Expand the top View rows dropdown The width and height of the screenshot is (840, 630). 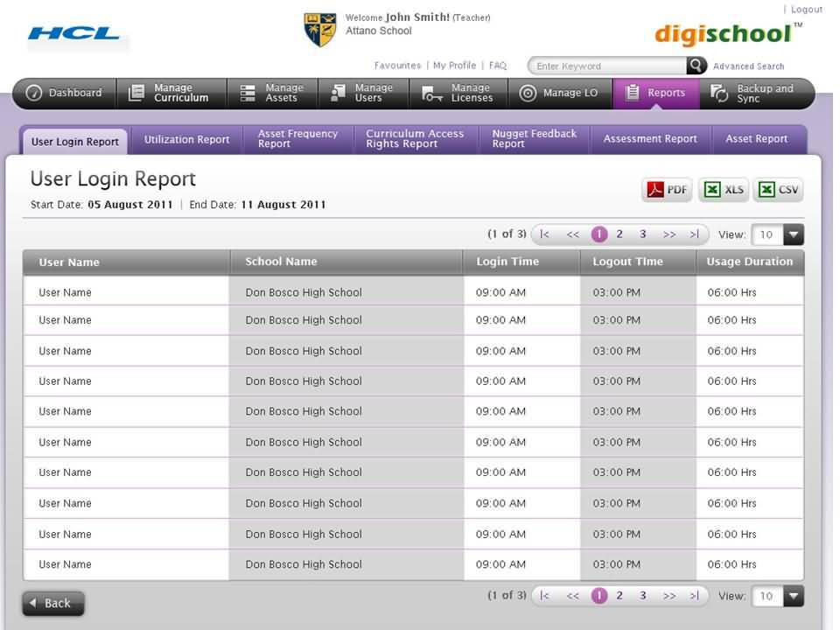(x=793, y=234)
